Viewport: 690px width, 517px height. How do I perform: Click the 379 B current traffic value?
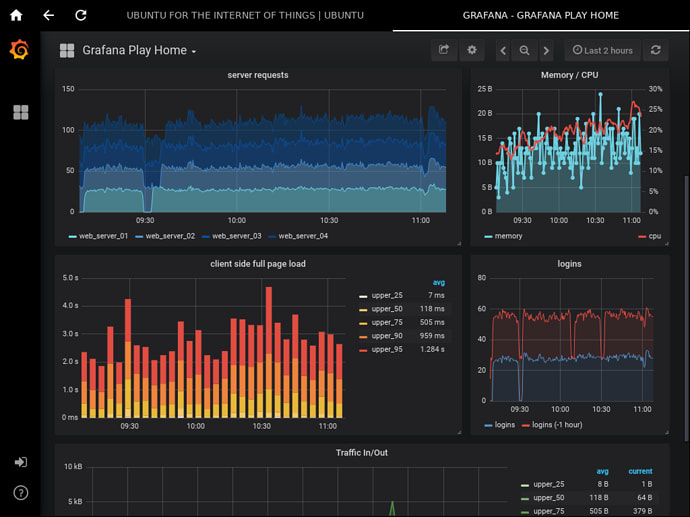pos(643,511)
